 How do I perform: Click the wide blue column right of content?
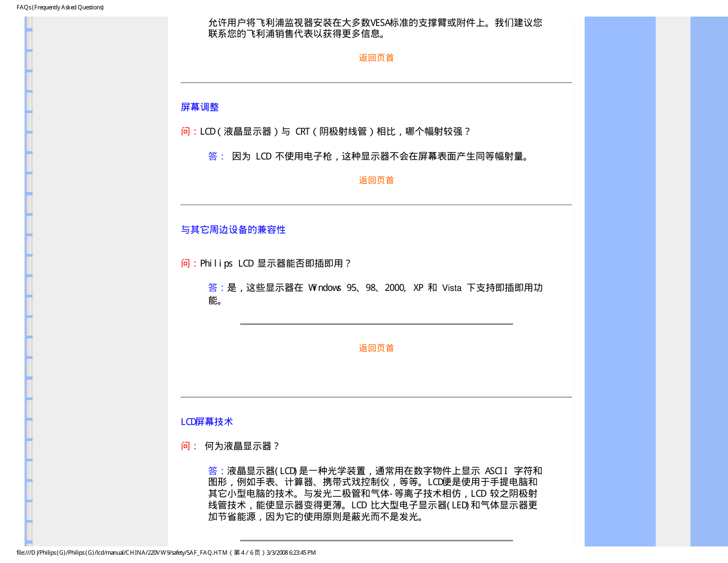pos(620,276)
